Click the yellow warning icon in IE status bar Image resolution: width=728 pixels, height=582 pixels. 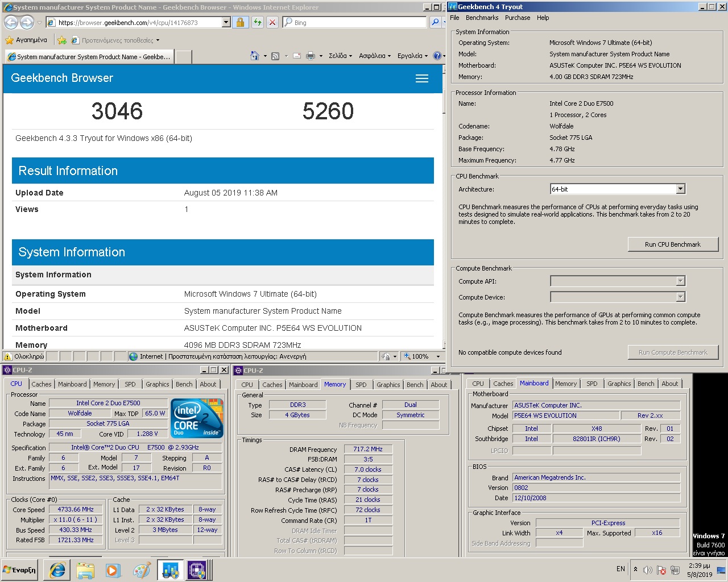click(x=8, y=356)
